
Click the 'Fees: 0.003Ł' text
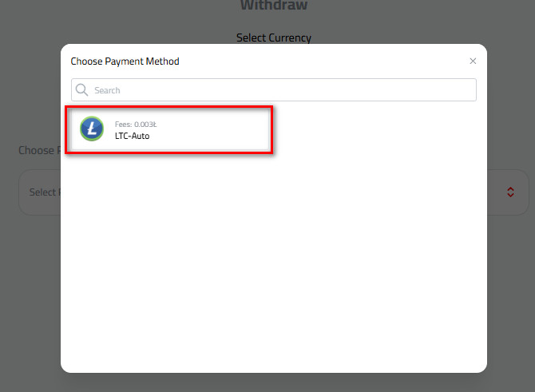[x=136, y=125]
